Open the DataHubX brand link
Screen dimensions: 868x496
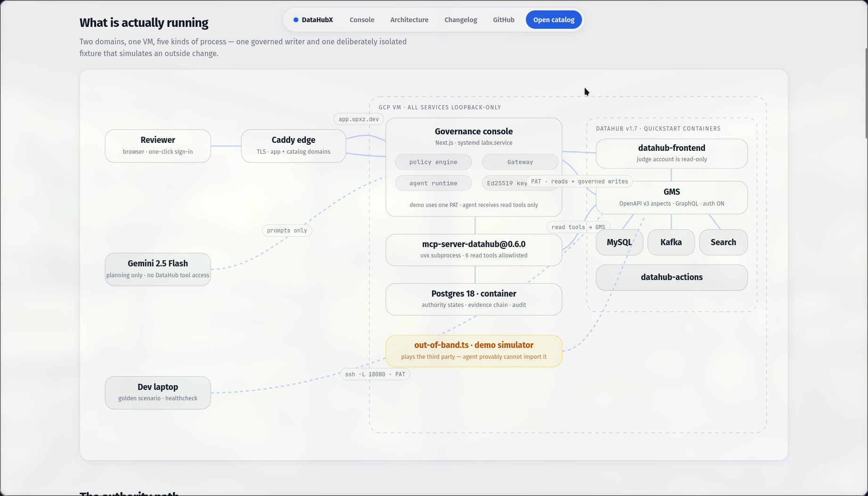point(313,20)
